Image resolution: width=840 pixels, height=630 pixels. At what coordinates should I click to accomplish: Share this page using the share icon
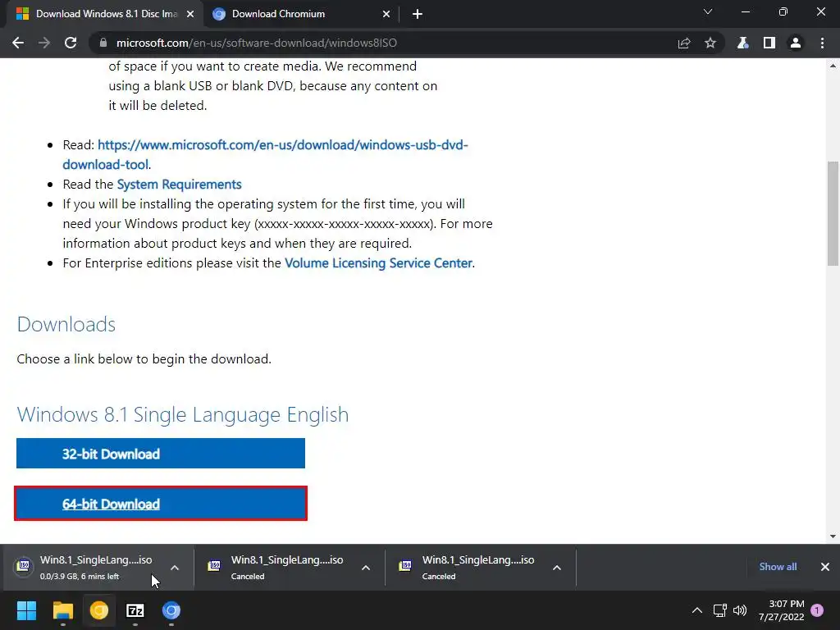(x=683, y=43)
